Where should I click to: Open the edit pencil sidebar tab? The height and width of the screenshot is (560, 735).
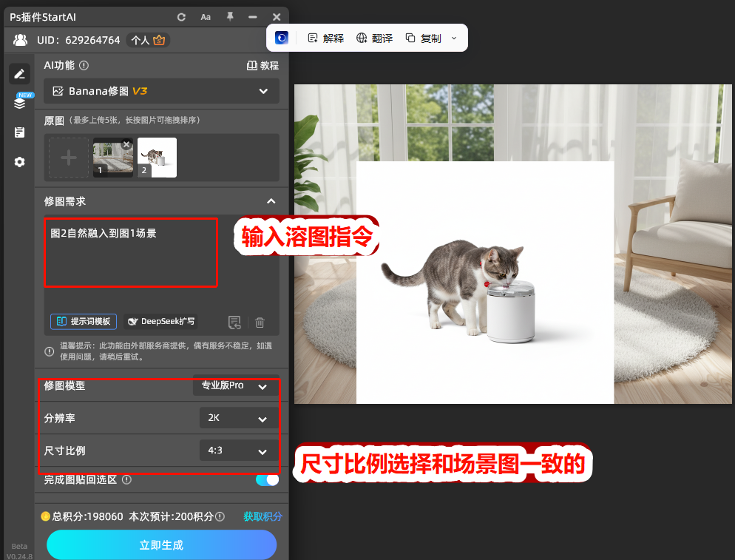(x=19, y=74)
